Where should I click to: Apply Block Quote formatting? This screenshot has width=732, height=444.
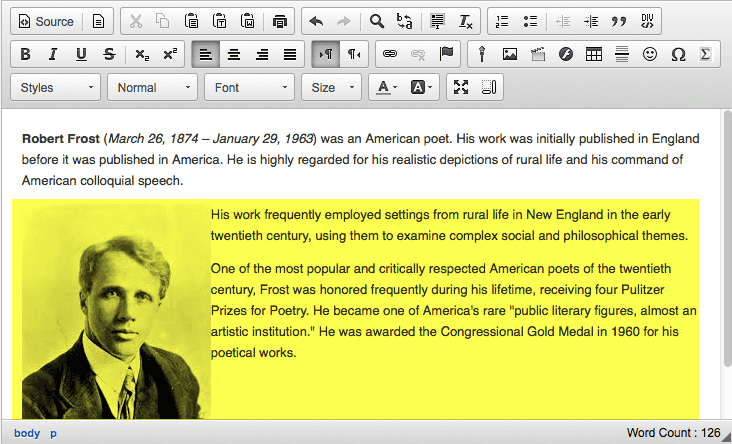tap(619, 21)
